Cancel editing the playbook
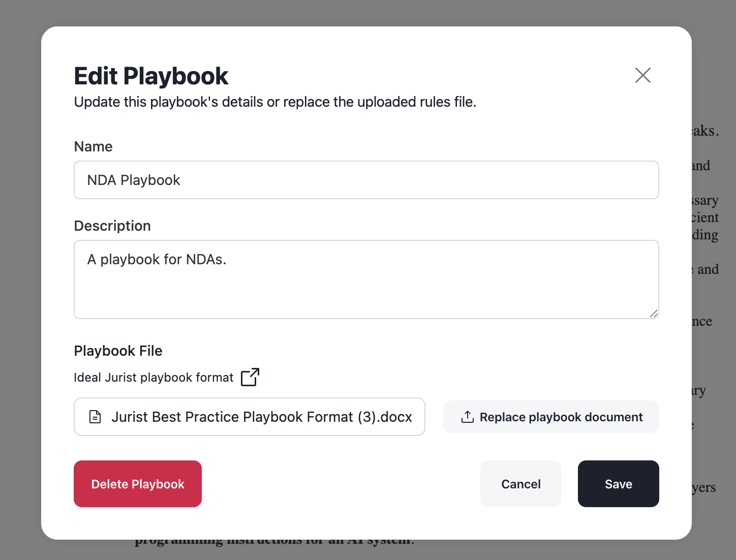The image size is (736, 560). point(520,484)
